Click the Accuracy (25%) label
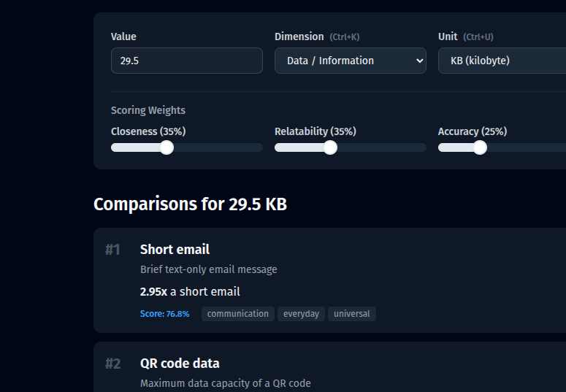This screenshot has width=566, height=392. click(x=472, y=131)
